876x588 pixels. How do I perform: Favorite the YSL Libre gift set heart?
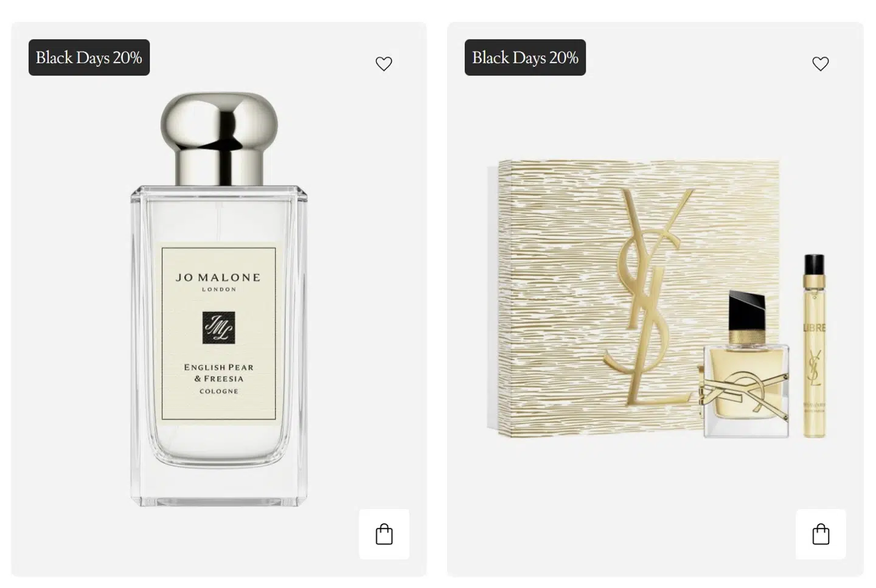click(x=821, y=64)
